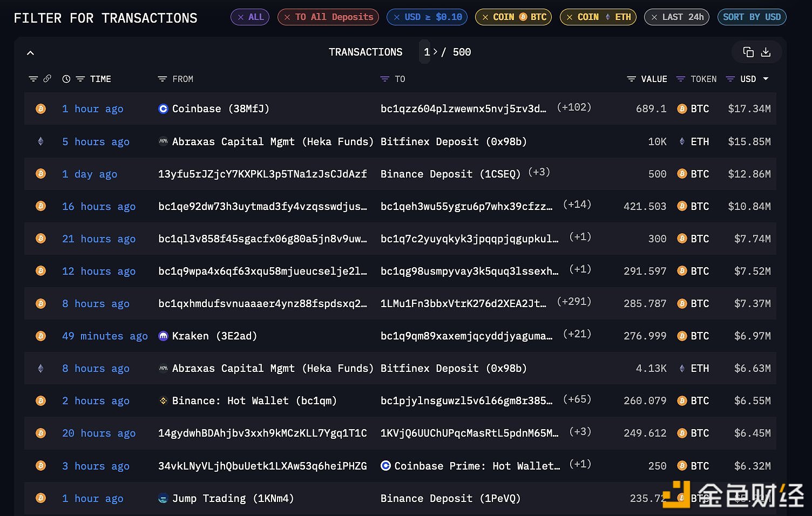Image resolution: width=812 pixels, height=516 pixels.
Task: Click Ethereum chain icon on 8 hours ago Abraxas row
Action: pyautogui.click(x=40, y=368)
